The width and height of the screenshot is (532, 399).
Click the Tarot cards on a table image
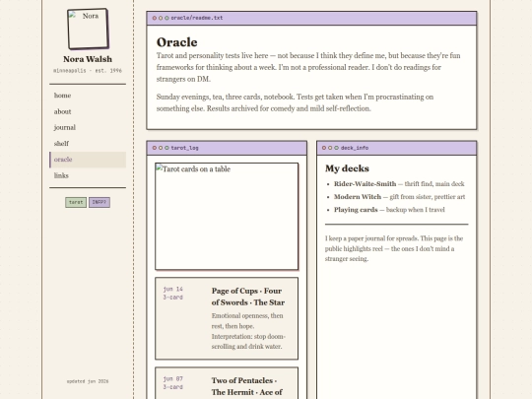coord(227,217)
